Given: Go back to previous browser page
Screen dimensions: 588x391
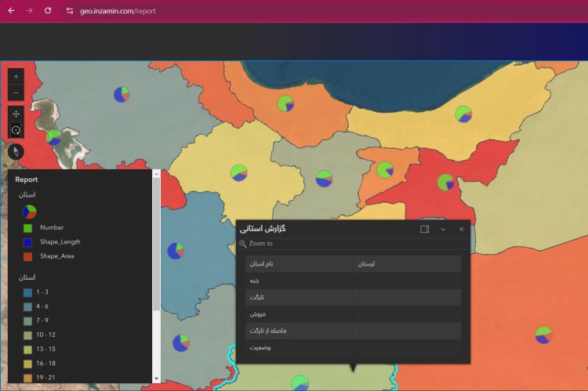Looking at the screenshot, I should point(11,11).
